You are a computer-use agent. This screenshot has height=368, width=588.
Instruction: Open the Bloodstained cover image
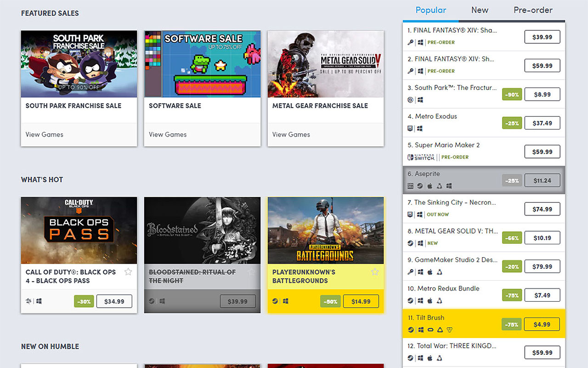point(203,230)
